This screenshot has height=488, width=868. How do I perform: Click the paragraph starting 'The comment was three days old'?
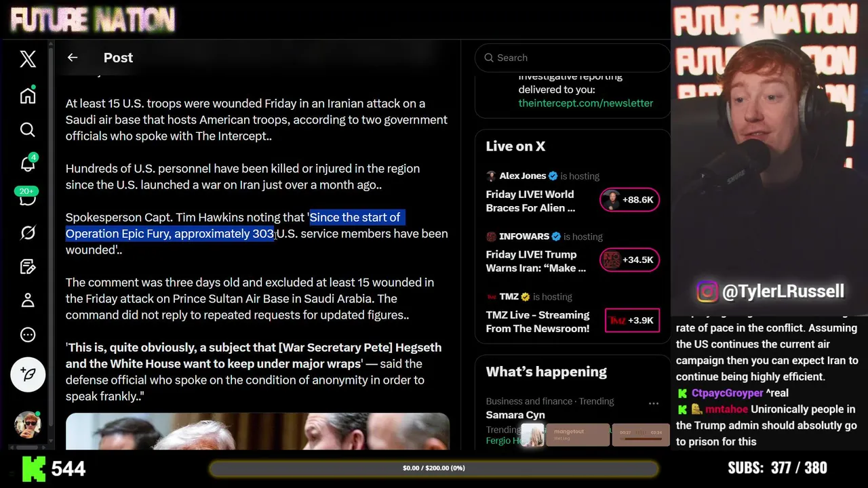[250, 299]
